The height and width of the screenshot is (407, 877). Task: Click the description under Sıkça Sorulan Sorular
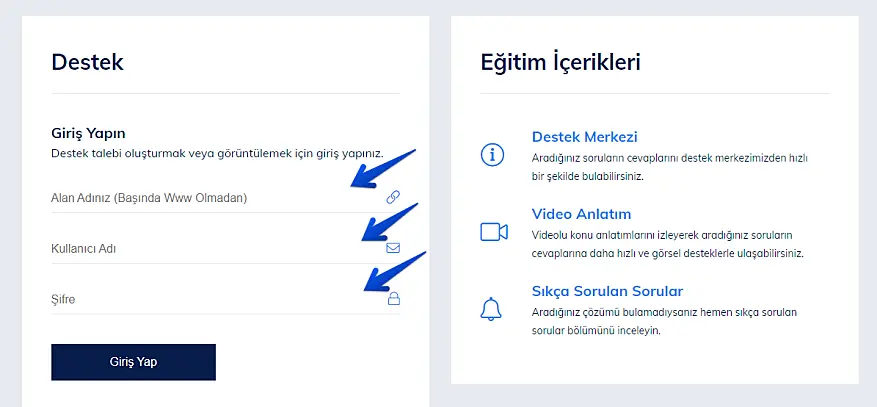point(664,321)
